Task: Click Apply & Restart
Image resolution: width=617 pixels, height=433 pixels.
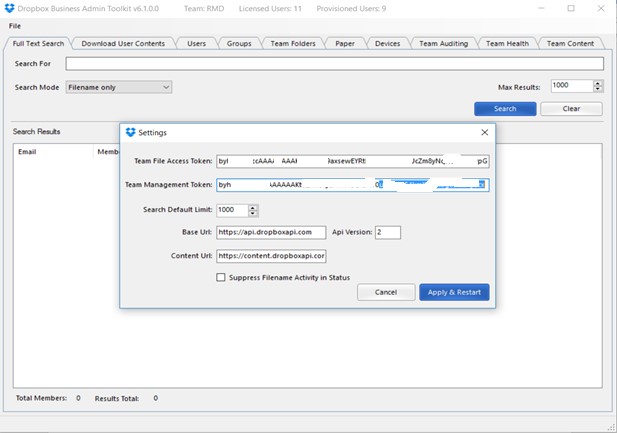Action: point(454,292)
